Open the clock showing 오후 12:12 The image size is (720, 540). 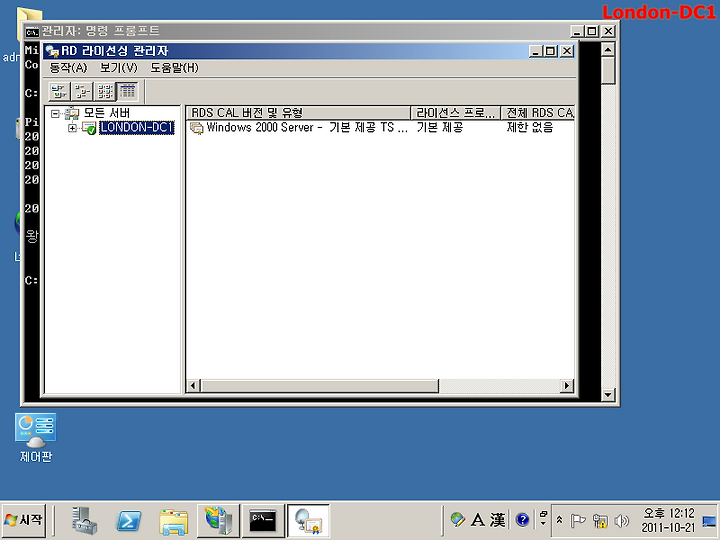[669, 520]
